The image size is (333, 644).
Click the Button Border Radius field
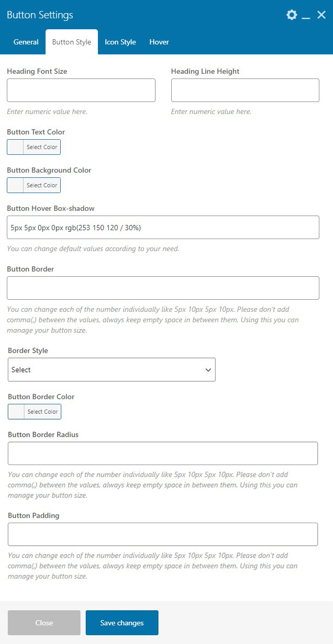pyautogui.click(x=163, y=454)
